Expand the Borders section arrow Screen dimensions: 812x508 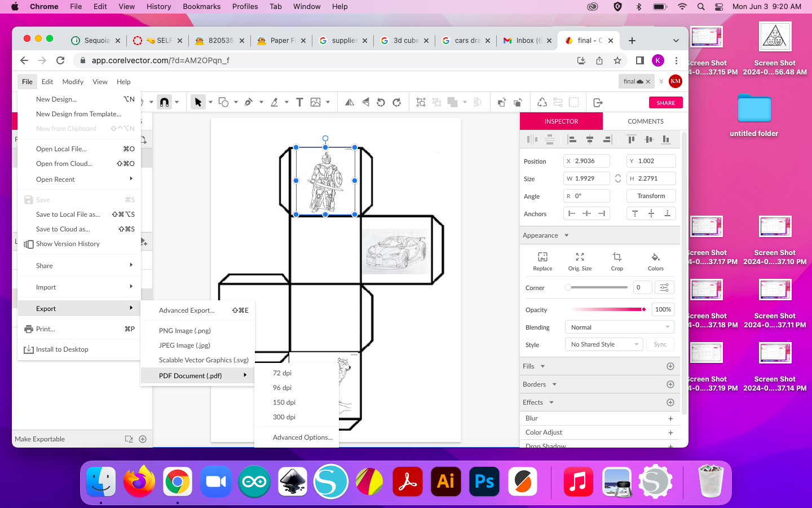tap(554, 384)
